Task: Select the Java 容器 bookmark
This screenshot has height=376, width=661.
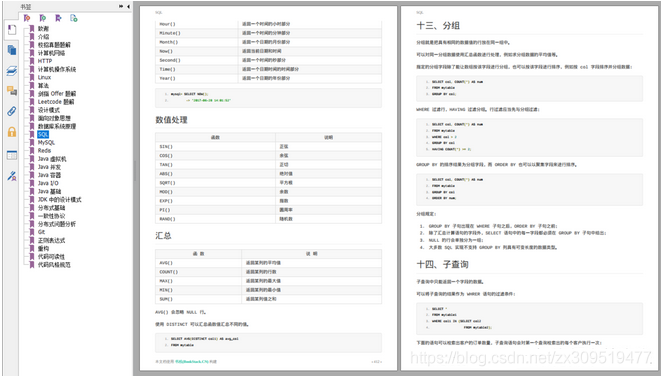Action: coord(49,175)
